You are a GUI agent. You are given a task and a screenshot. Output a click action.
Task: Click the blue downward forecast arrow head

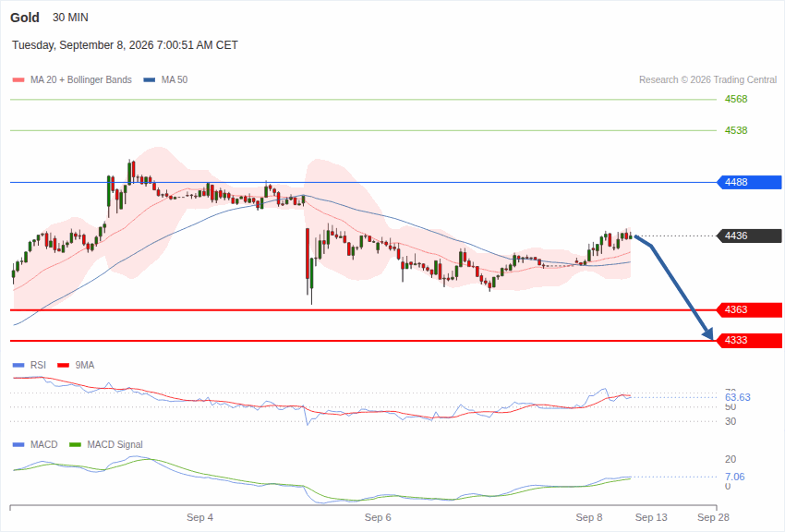(x=708, y=333)
